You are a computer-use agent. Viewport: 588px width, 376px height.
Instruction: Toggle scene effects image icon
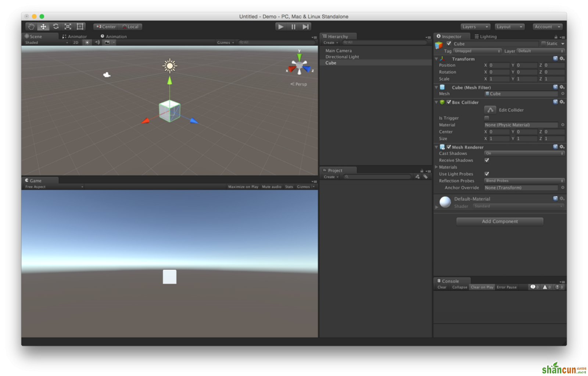click(107, 42)
